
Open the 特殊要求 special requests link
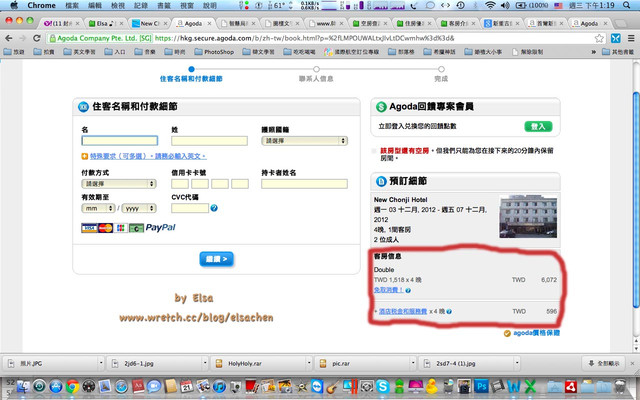click(148, 156)
